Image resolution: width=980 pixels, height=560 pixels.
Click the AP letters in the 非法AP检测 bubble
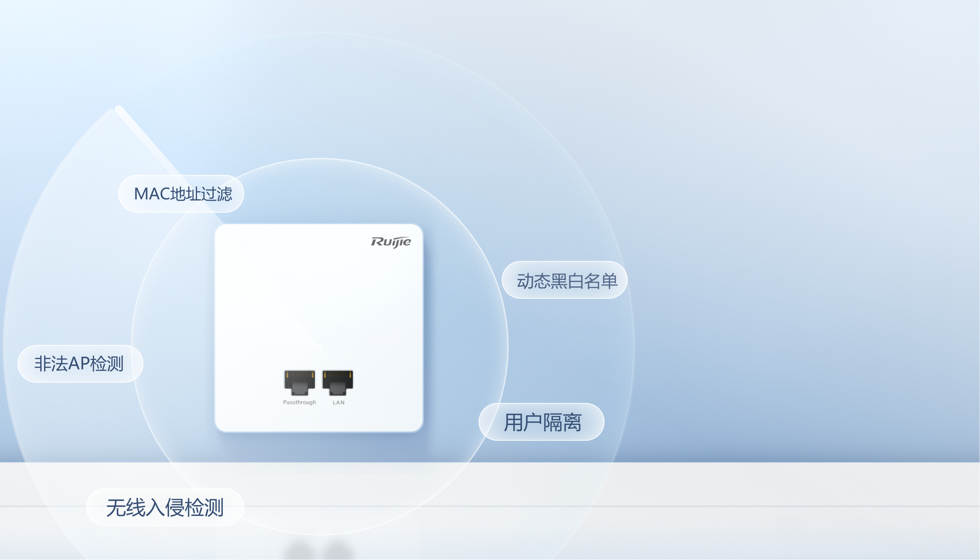(79, 363)
